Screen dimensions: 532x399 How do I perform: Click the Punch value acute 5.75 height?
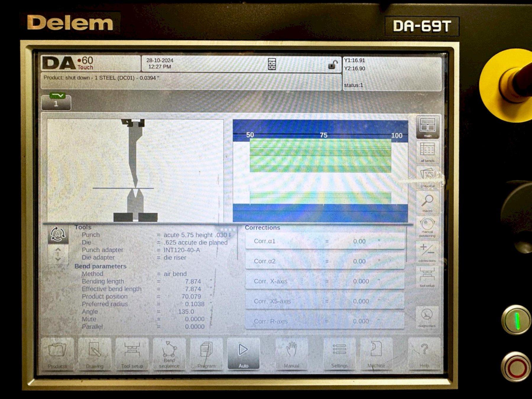coord(197,235)
